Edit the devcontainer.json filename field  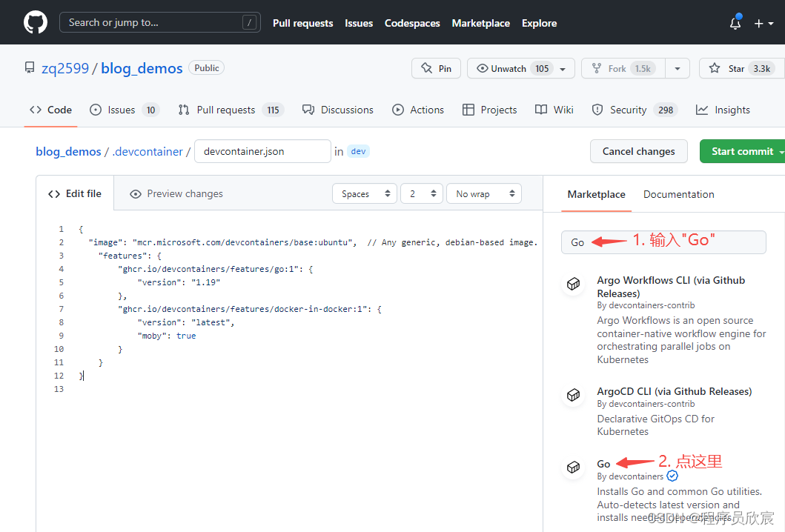262,151
